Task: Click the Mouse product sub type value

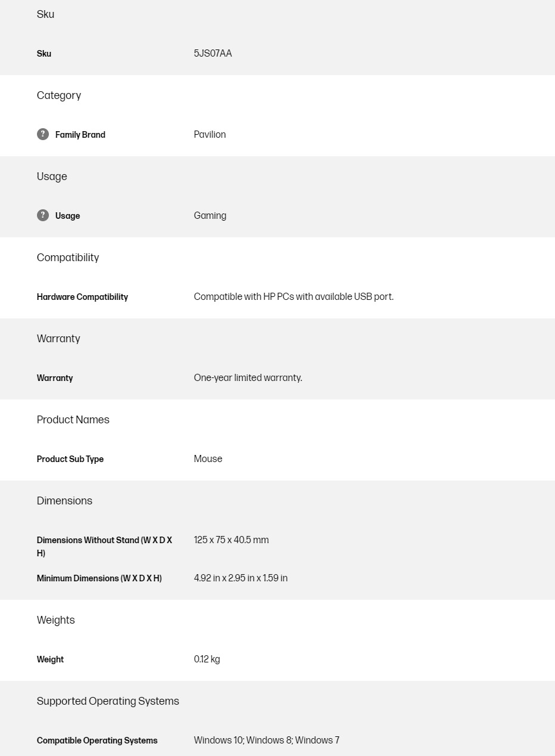Action: click(x=208, y=459)
